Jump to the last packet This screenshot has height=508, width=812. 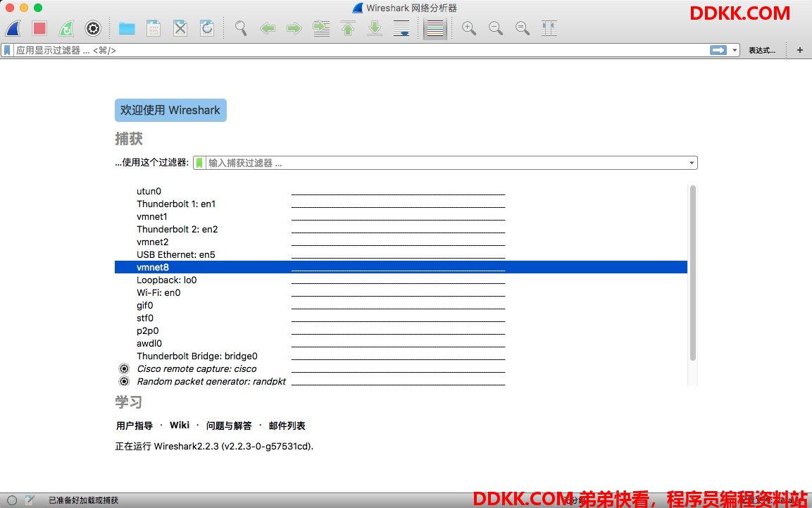(x=375, y=28)
